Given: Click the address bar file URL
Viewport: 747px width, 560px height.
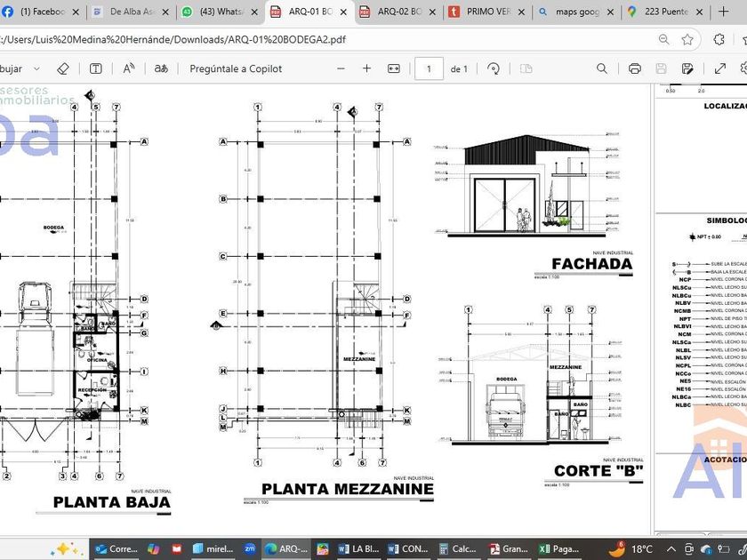Looking at the screenshot, I should click(173, 39).
